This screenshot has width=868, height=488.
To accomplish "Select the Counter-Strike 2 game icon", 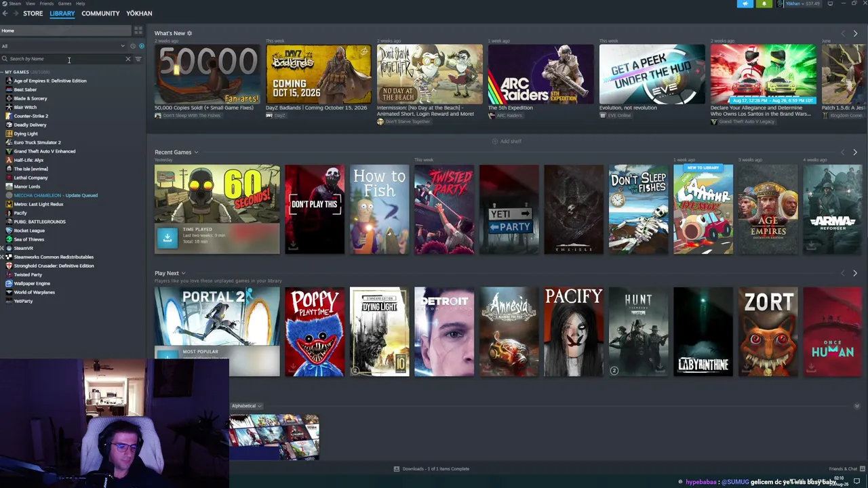I will (9, 116).
